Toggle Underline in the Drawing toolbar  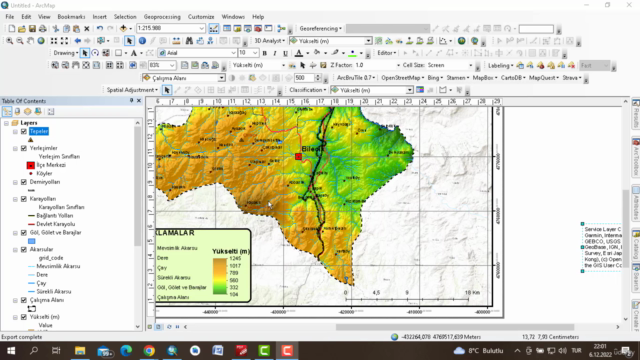pos(285,53)
